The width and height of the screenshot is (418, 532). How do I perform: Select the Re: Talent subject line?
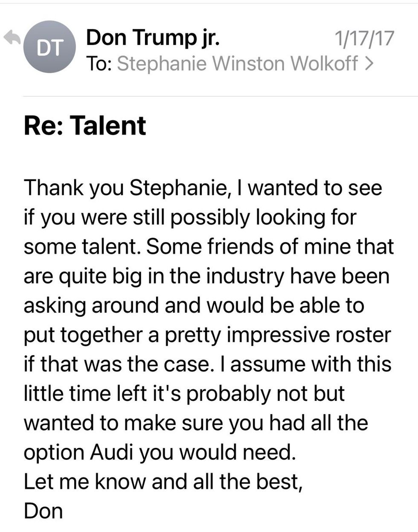tap(85, 125)
